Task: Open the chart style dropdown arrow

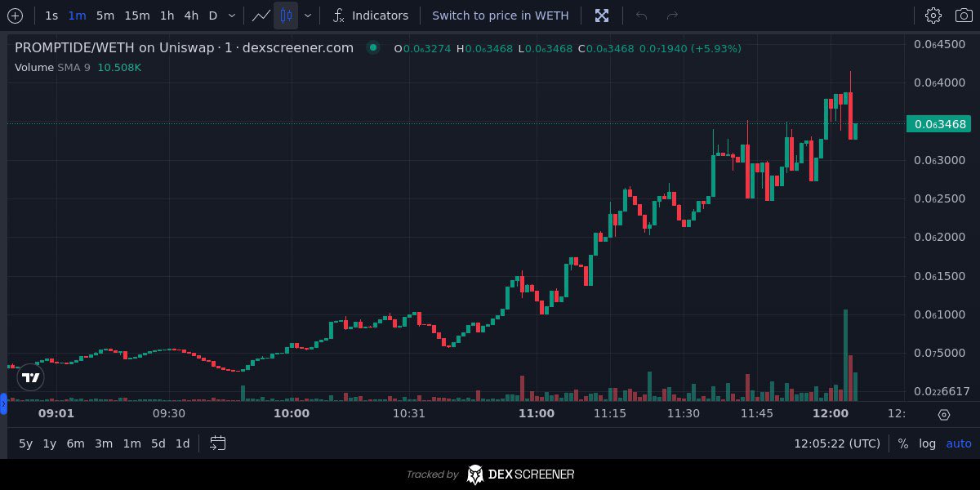Action: pos(308,16)
